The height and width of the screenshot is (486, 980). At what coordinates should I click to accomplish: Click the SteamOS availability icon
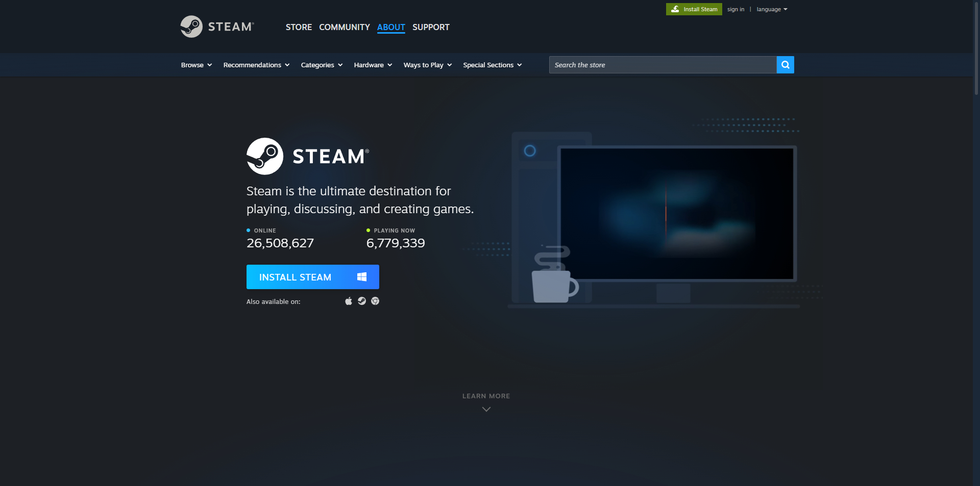362,301
